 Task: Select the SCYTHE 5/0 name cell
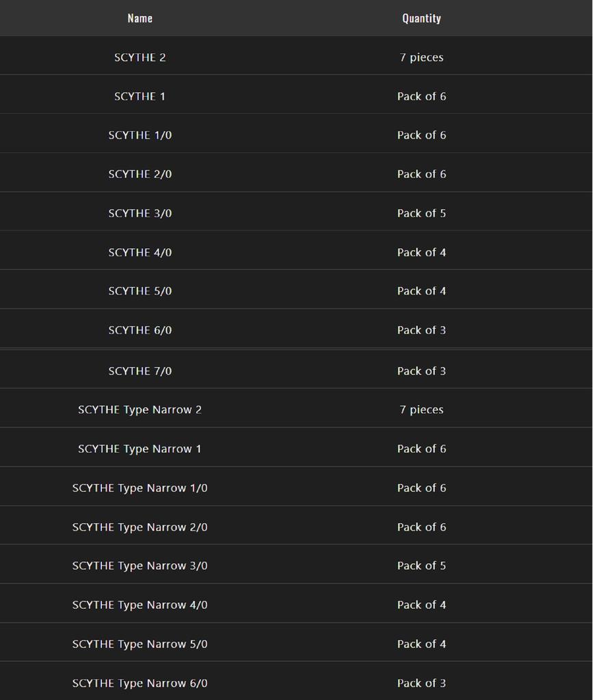140,291
